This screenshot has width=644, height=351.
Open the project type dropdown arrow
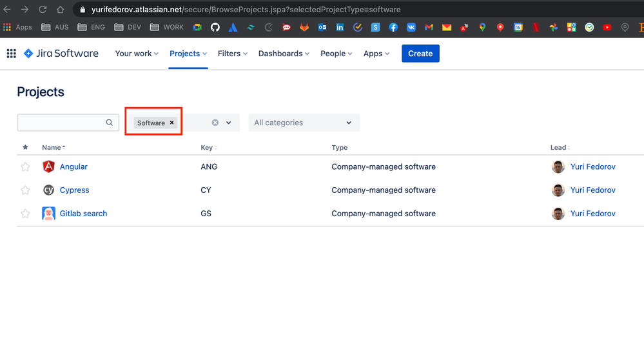(x=229, y=123)
